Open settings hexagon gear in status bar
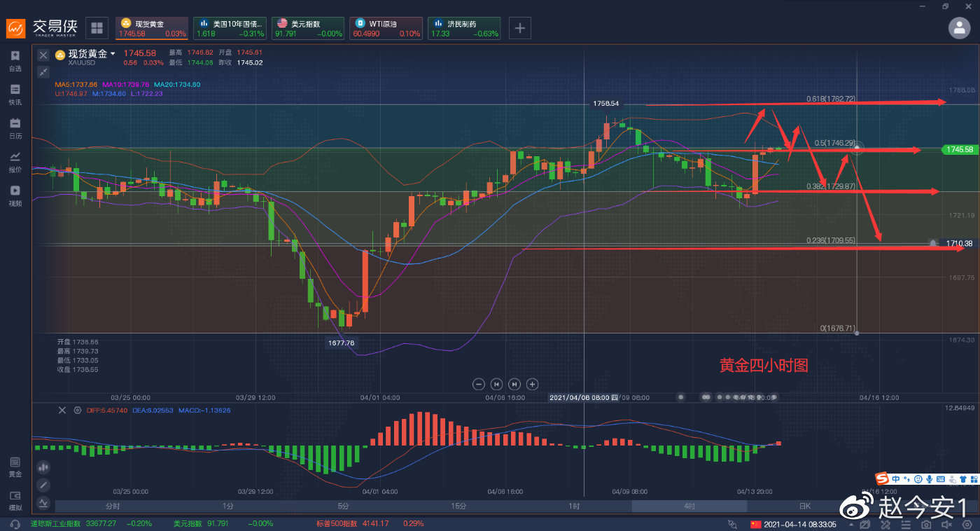The image size is (980, 531). pos(967,524)
